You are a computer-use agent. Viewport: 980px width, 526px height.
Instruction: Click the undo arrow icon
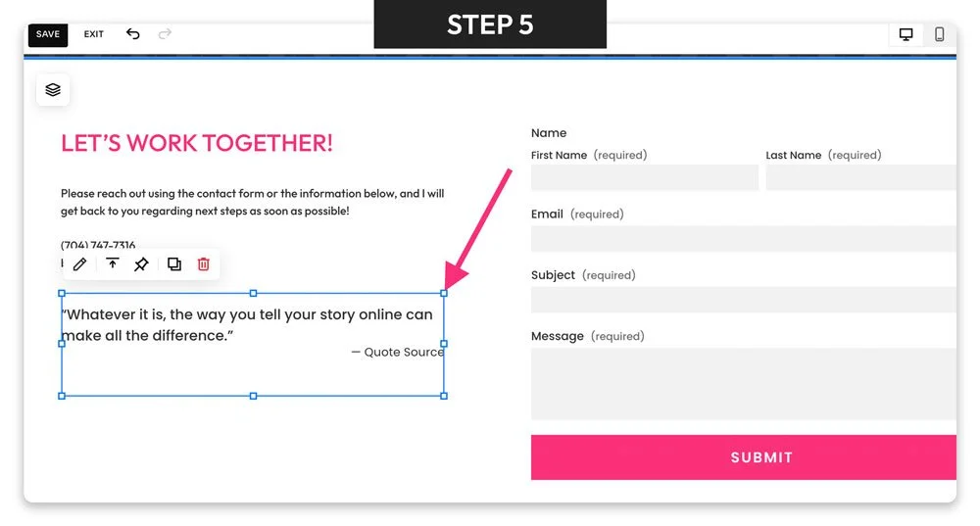click(x=132, y=33)
